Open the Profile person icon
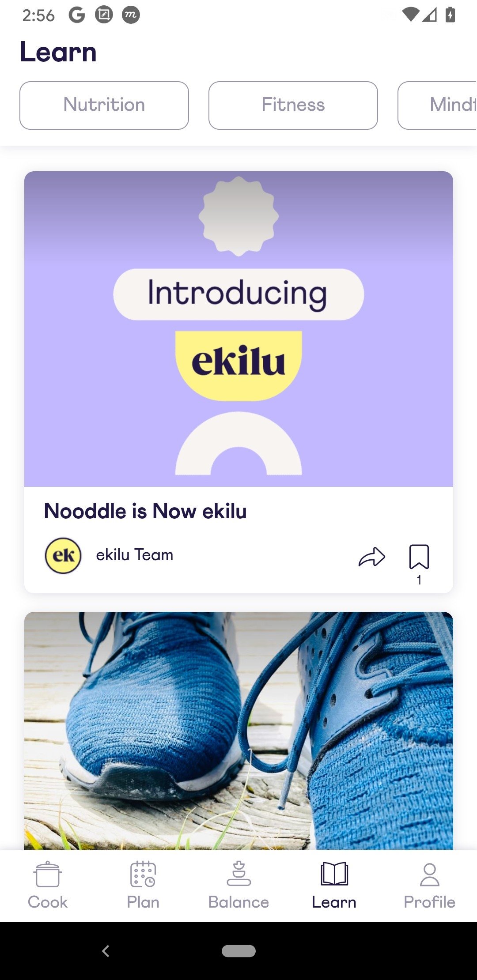This screenshot has width=477, height=980. click(429, 874)
